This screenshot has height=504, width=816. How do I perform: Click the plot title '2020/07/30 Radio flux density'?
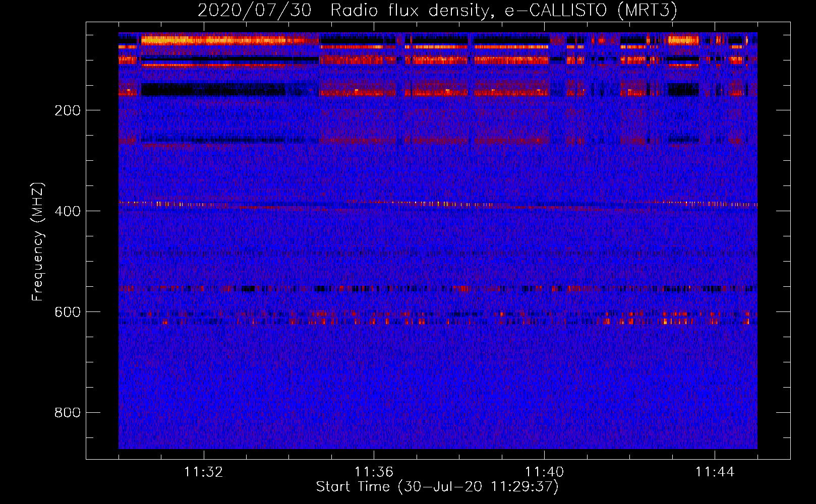(437, 11)
